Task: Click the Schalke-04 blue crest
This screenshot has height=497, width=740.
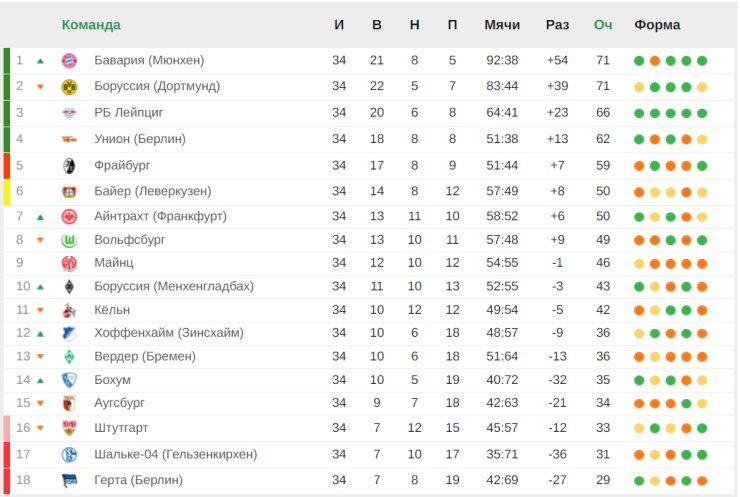Action: tap(69, 455)
